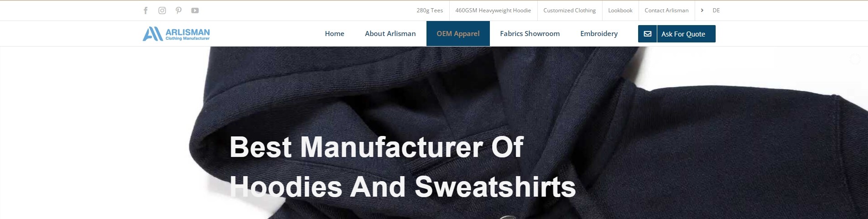View the Lookbook page
The height and width of the screenshot is (219, 868).
pyautogui.click(x=620, y=10)
